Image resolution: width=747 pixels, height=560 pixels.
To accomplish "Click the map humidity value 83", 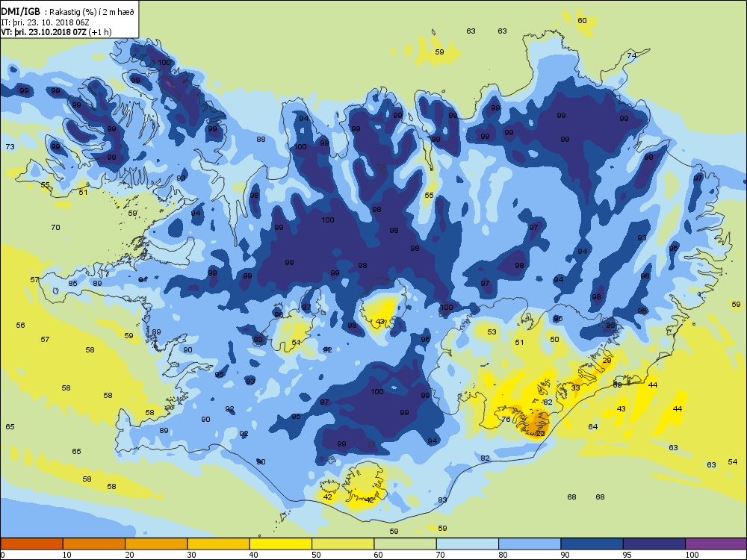I will click(442, 500).
